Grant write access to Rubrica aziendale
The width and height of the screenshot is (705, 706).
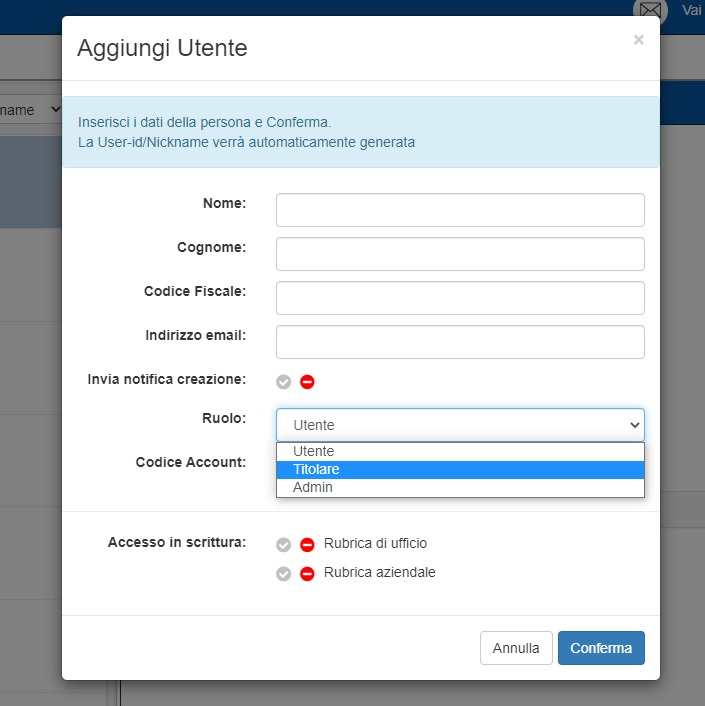pos(284,574)
